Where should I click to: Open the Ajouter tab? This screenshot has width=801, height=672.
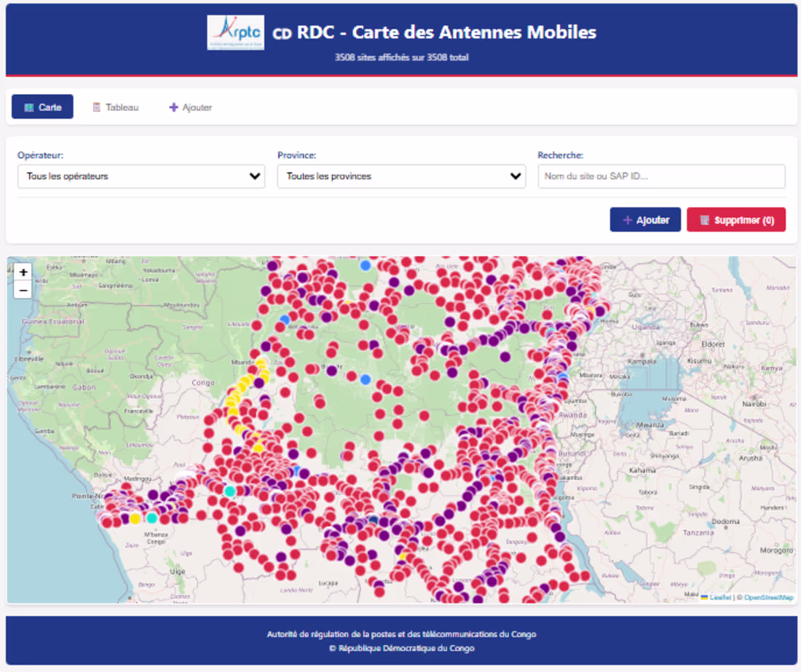pyautogui.click(x=191, y=107)
